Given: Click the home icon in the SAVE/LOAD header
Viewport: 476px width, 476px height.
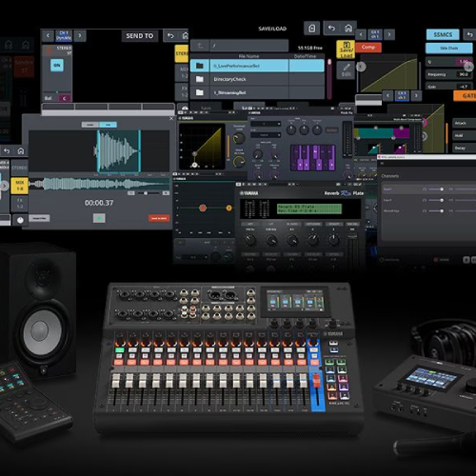Looking at the screenshot, I should [348, 29].
